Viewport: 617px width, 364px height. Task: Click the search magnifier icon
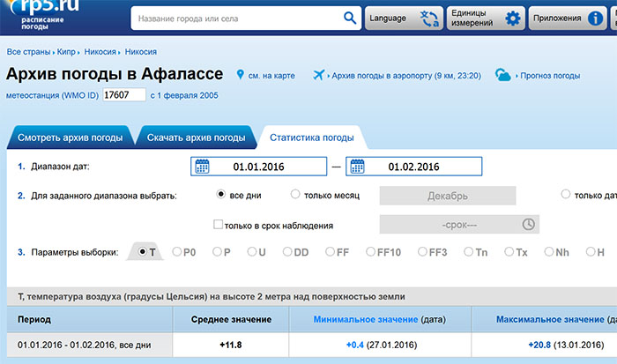click(351, 18)
